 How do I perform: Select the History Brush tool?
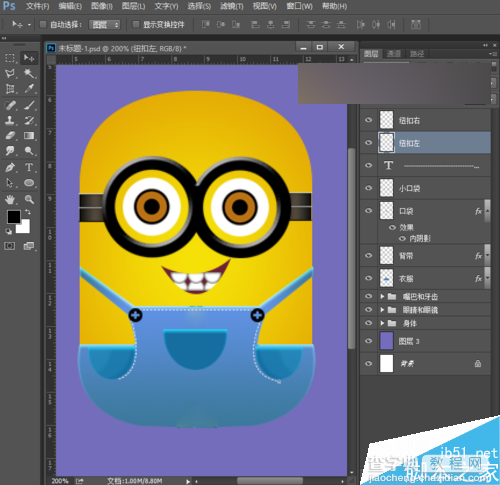(x=29, y=120)
